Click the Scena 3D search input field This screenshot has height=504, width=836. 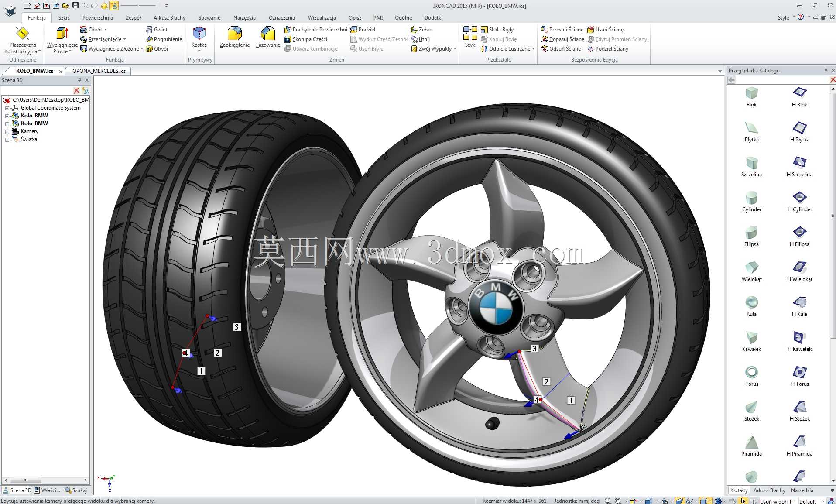coord(37,91)
